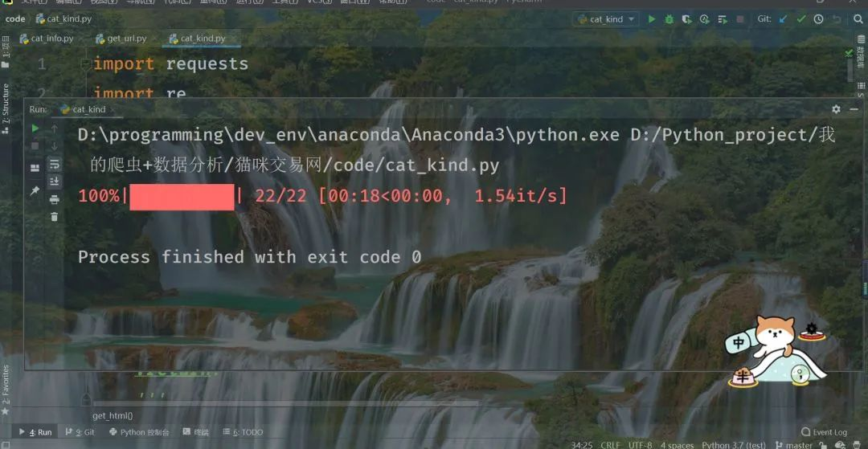Clear console output with the trash icon
The width and height of the screenshot is (868, 449).
pyautogui.click(x=55, y=217)
